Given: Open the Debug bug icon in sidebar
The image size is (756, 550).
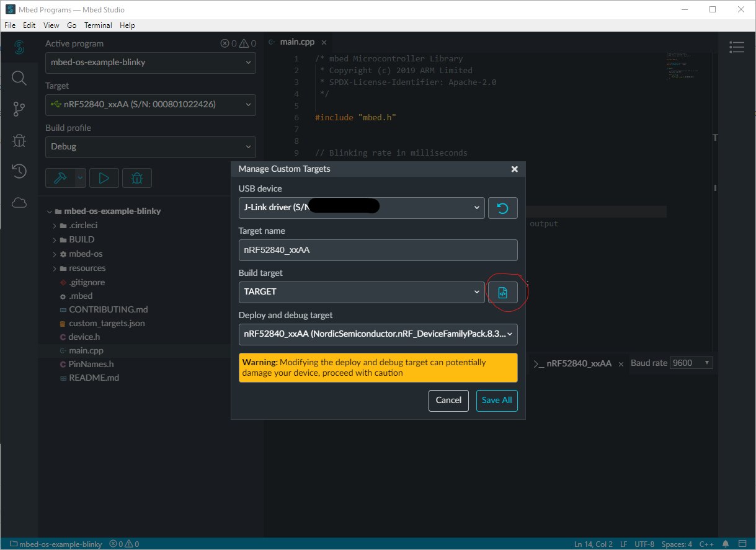Looking at the screenshot, I should (19, 141).
